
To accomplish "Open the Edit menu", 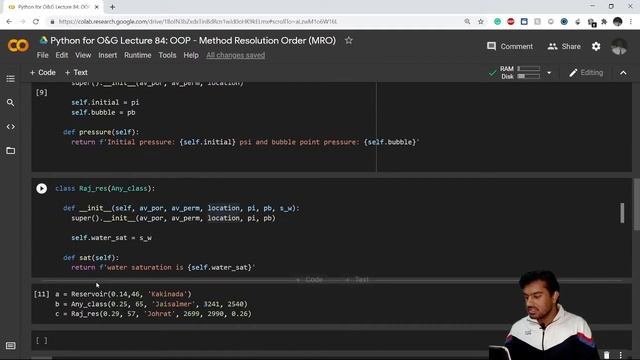I will point(62,55).
